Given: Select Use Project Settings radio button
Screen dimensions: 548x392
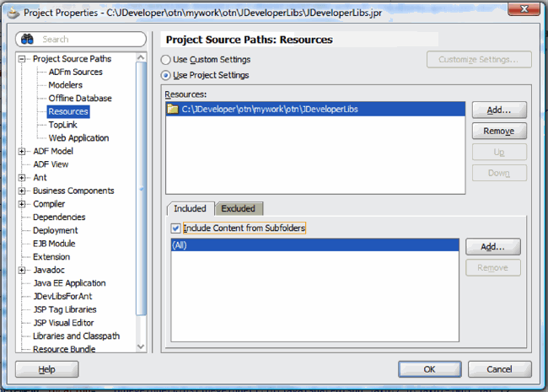Looking at the screenshot, I should click(x=165, y=75).
